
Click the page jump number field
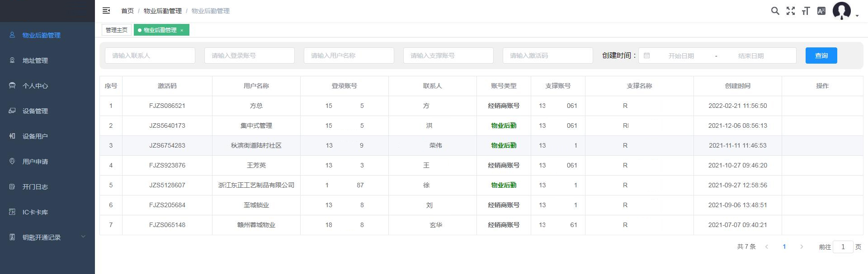[x=843, y=247]
